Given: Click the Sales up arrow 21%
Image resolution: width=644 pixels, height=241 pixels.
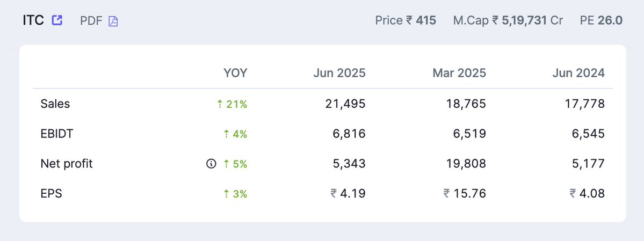Looking at the screenshot, I should (x=232, y=104).
